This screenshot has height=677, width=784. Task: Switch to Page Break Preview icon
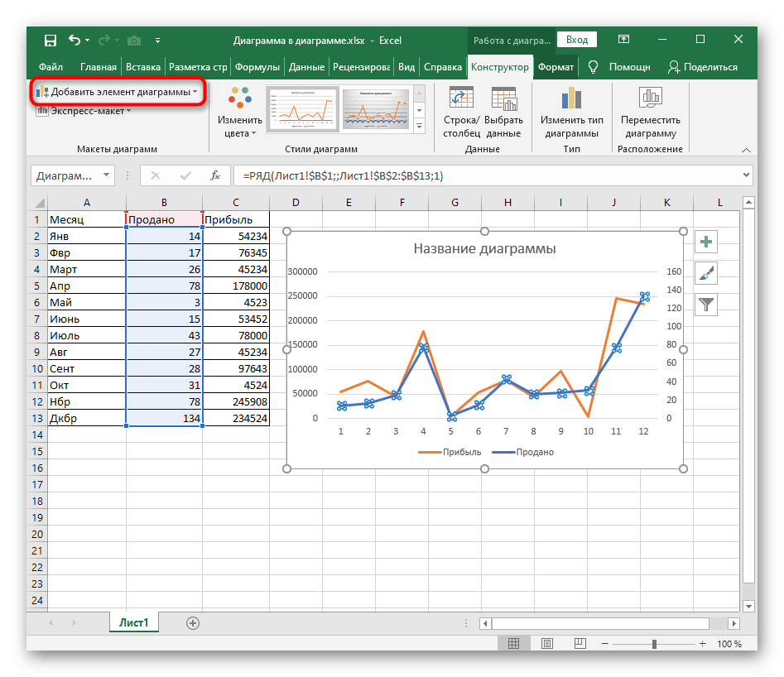[580, 644]
